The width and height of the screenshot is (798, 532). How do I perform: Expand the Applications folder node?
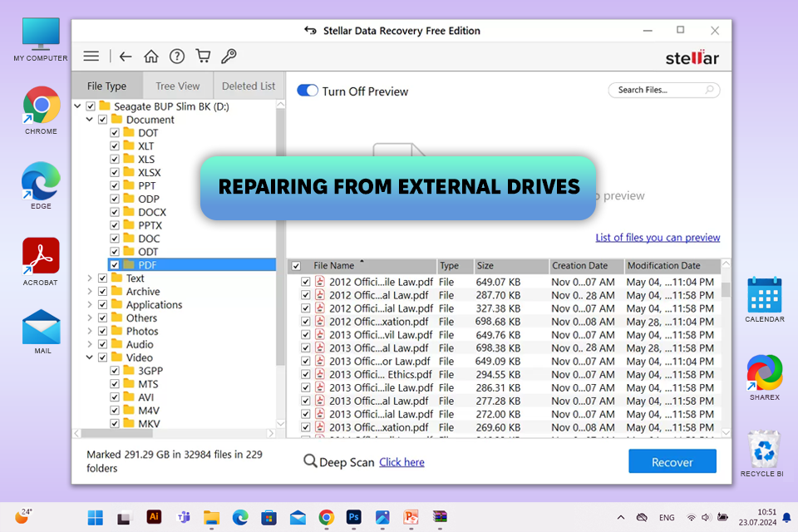tap(90, 305)
